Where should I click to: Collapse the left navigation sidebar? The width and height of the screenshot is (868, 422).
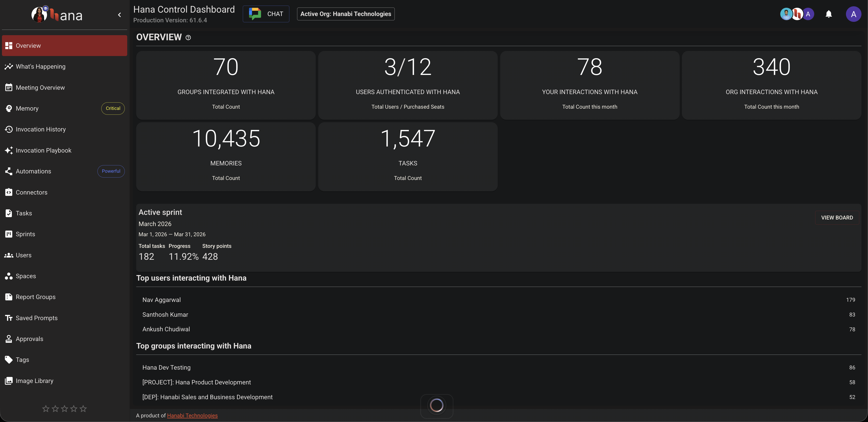(x=119, y=15)
